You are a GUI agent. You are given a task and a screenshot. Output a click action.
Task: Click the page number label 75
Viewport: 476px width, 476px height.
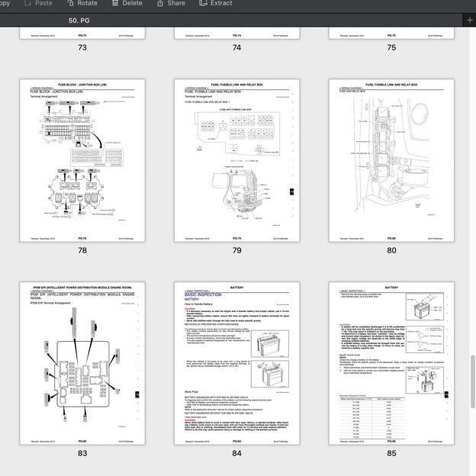click(391, 48)
